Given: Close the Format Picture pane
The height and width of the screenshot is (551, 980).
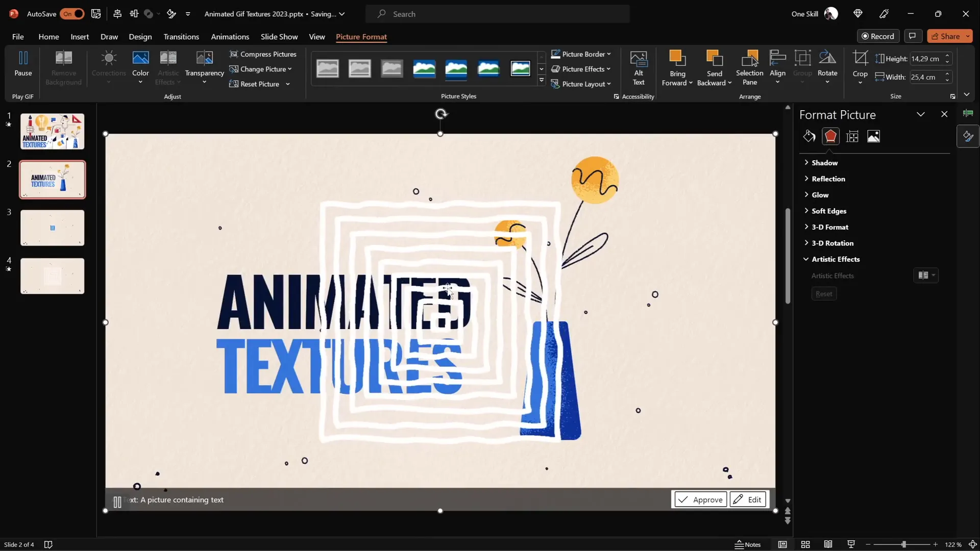Looking at the screenshot, I should [944, 114].
